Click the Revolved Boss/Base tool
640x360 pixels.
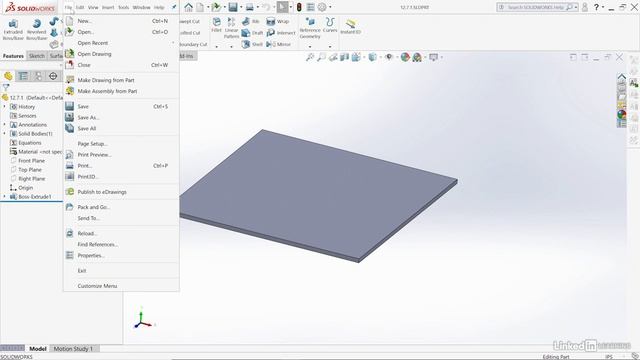37,29
